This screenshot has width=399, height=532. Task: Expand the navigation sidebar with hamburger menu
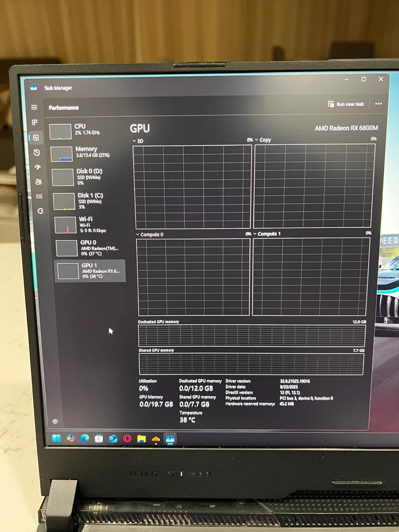(34, 108)
